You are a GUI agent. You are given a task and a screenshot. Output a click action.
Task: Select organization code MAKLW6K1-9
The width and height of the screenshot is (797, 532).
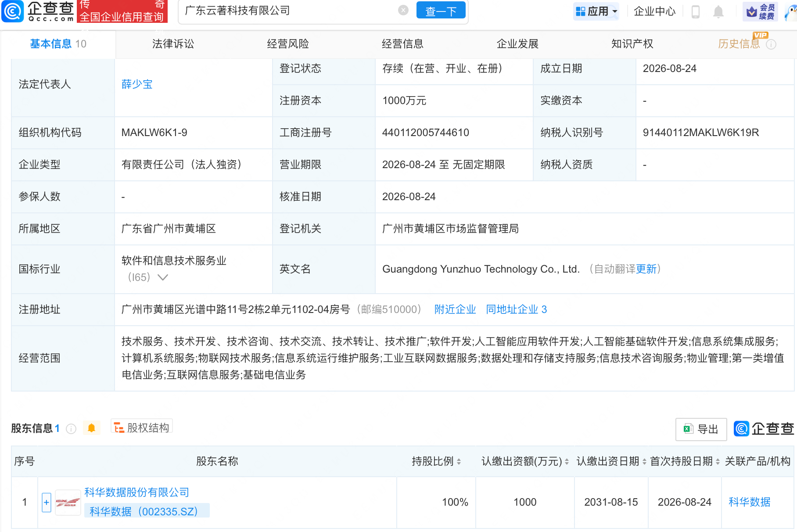[154, 133]
